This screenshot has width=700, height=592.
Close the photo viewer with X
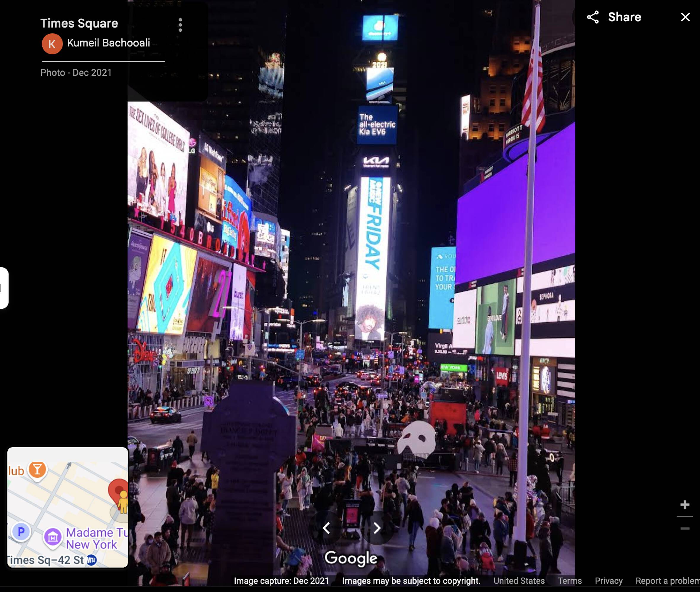tap(685, 17)
